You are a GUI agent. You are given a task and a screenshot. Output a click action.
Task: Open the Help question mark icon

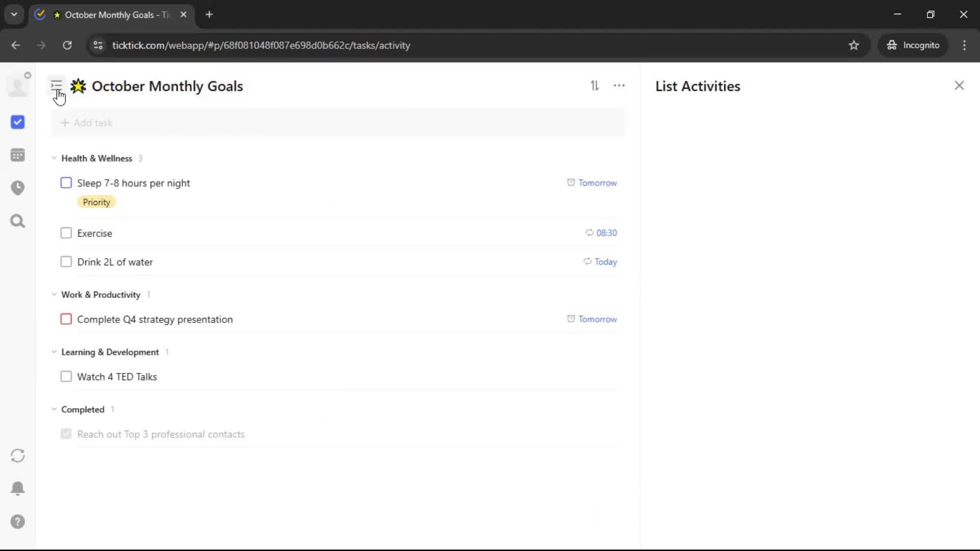coord(18,521)
